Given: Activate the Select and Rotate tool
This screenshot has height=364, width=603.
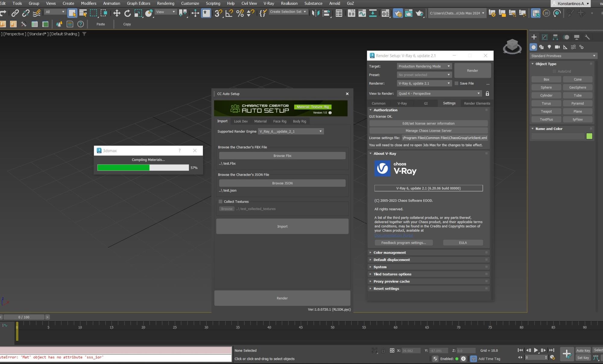Looking at the screenshot, I should [128, 13].
